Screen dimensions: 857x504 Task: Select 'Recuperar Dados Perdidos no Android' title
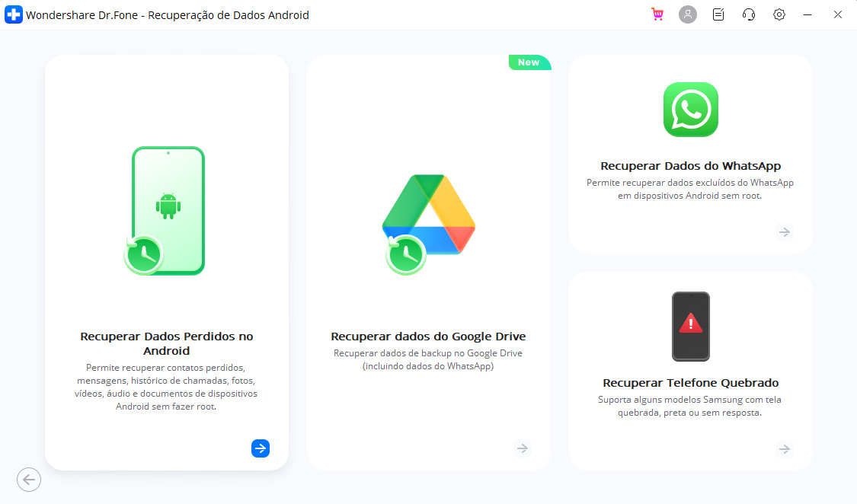166,343
